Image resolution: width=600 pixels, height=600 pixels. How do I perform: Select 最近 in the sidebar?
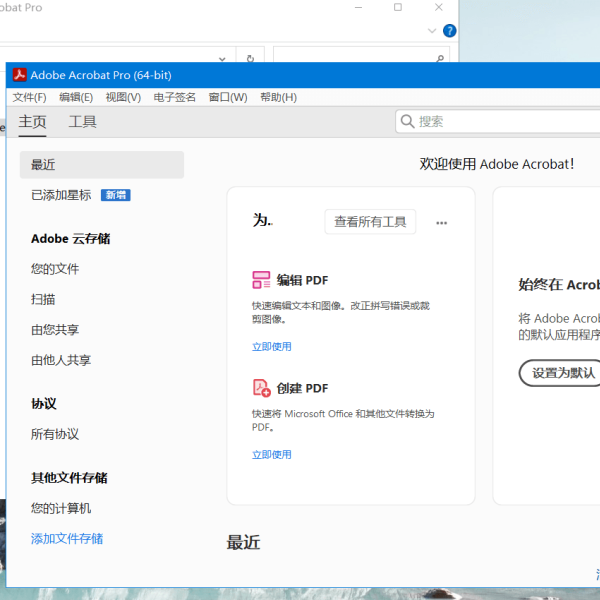pos(102,165)
